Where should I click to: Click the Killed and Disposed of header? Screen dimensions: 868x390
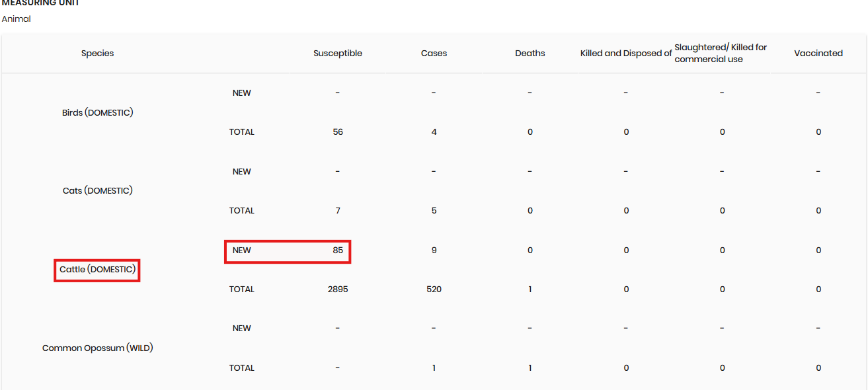[625, 54]
